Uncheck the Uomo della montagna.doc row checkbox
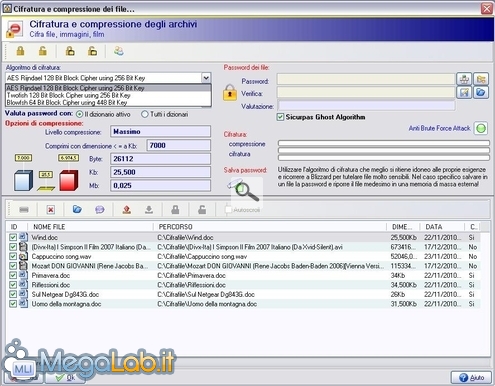This screenshot has height=386, width=495. (13, 304)
